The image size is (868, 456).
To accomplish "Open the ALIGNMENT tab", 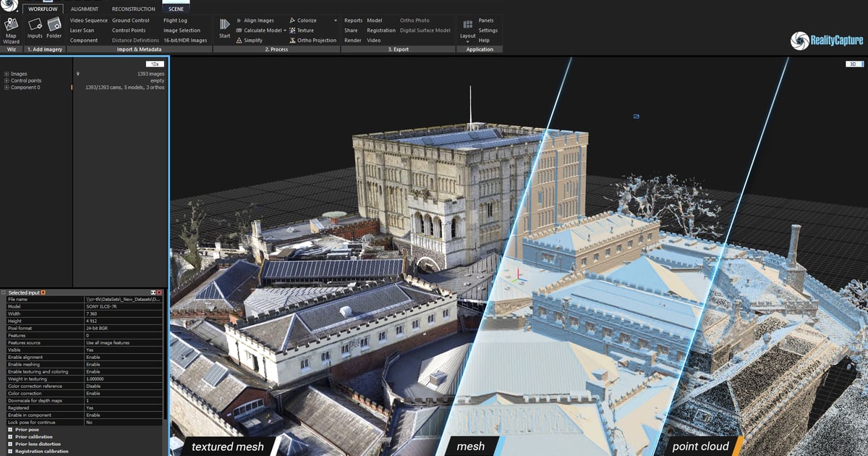I will click(x=85, y=9).
